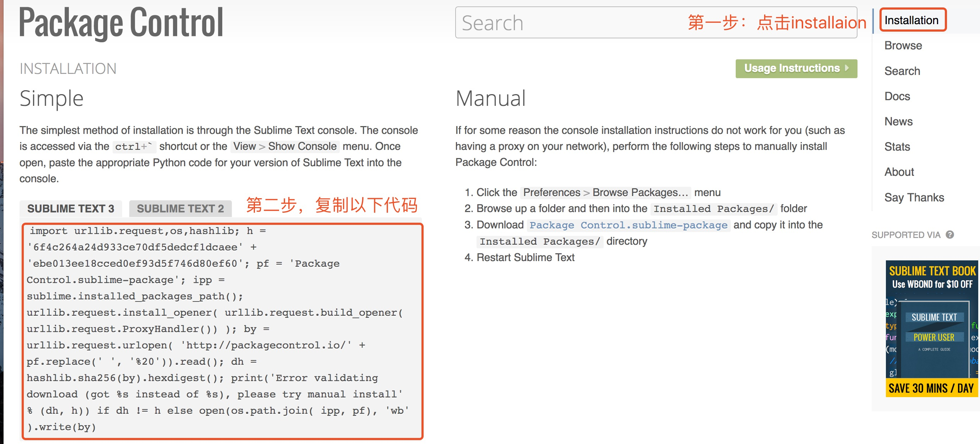Click the arrow on Usage Instructions button

point(847,68)
